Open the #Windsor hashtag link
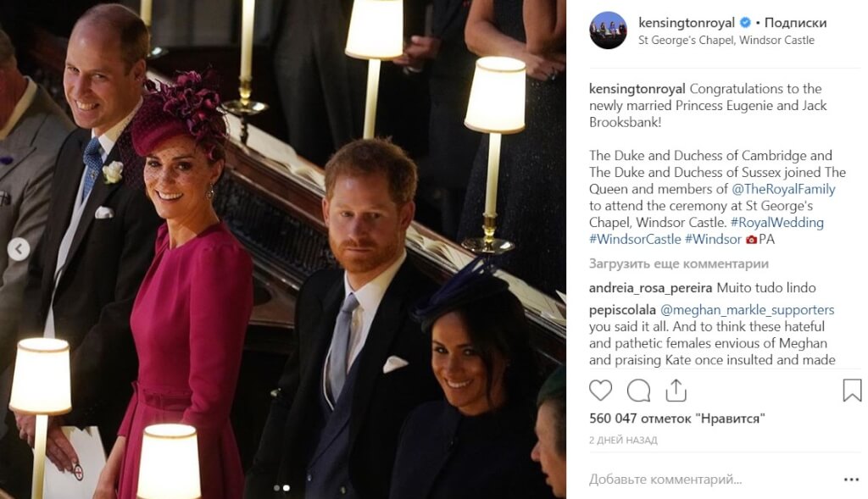The image size is (868, 499). pos(713,239)
